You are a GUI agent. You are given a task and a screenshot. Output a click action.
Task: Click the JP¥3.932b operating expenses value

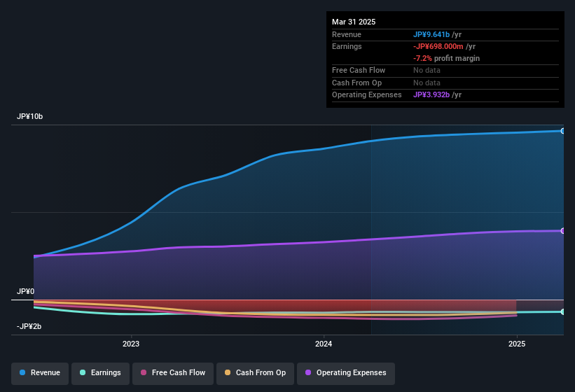(x=431, y=94)
